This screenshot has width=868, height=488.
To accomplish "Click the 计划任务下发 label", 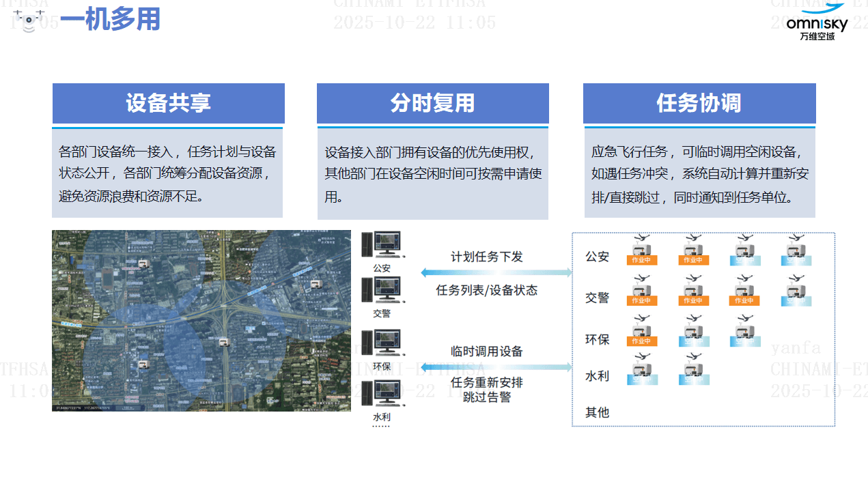I will [486, 257].
